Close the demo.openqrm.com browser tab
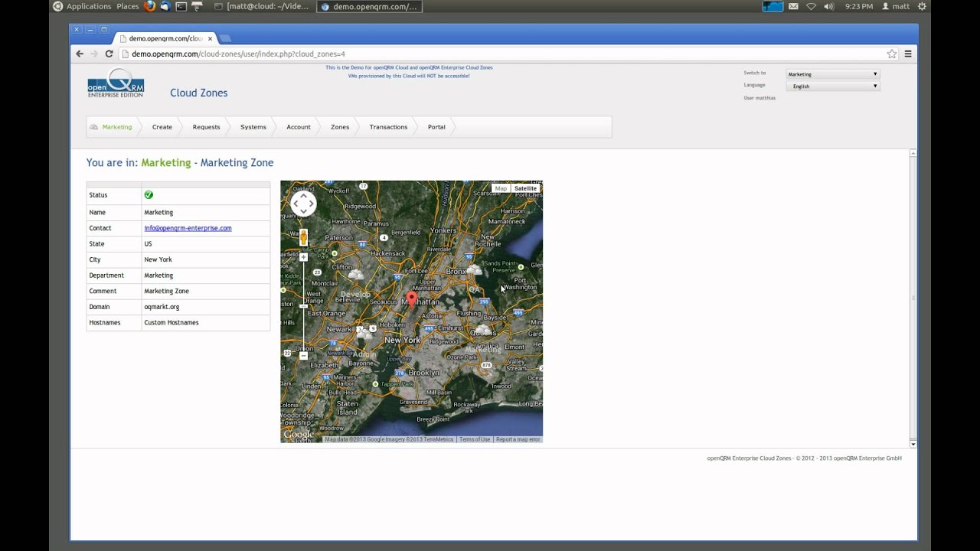The image size is (980, 551). tap(210, 38)
